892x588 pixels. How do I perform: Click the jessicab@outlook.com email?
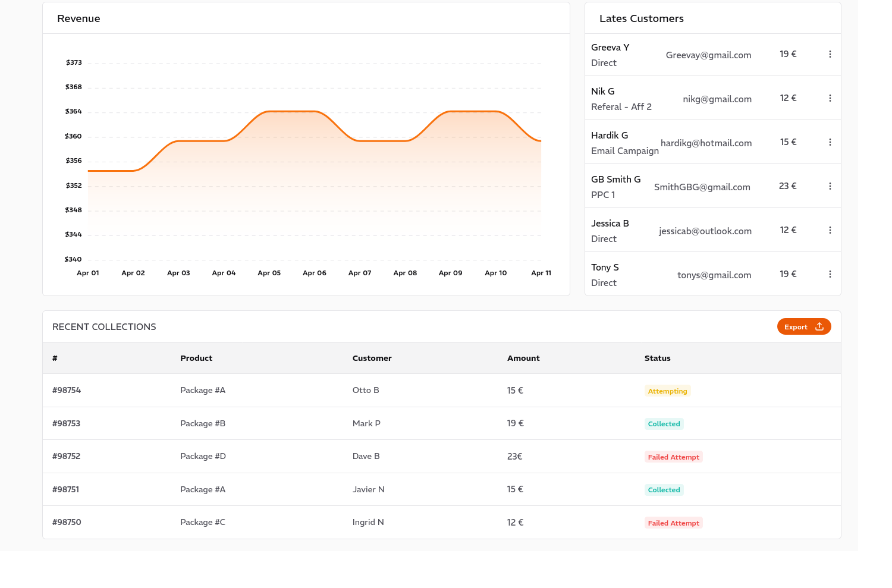click(705, 231)
